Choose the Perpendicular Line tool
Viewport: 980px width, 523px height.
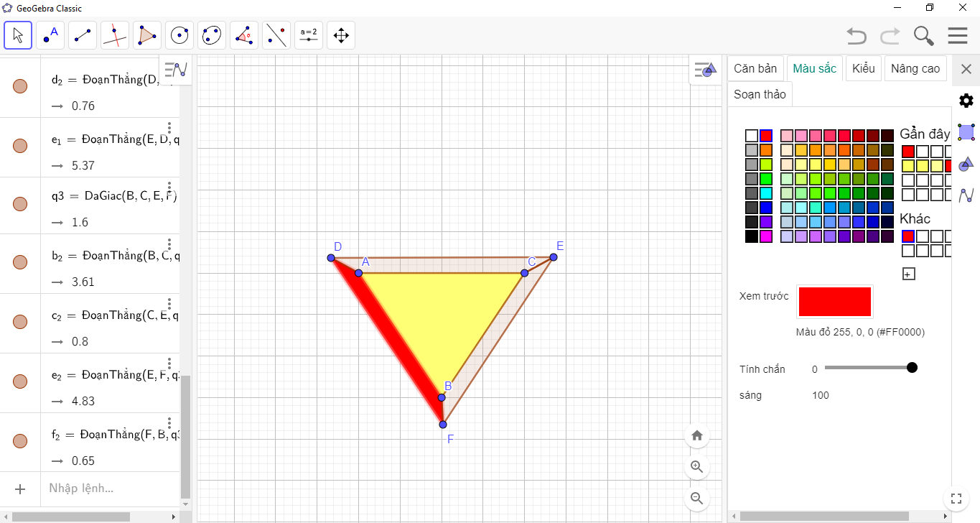[x=115, y=35]
